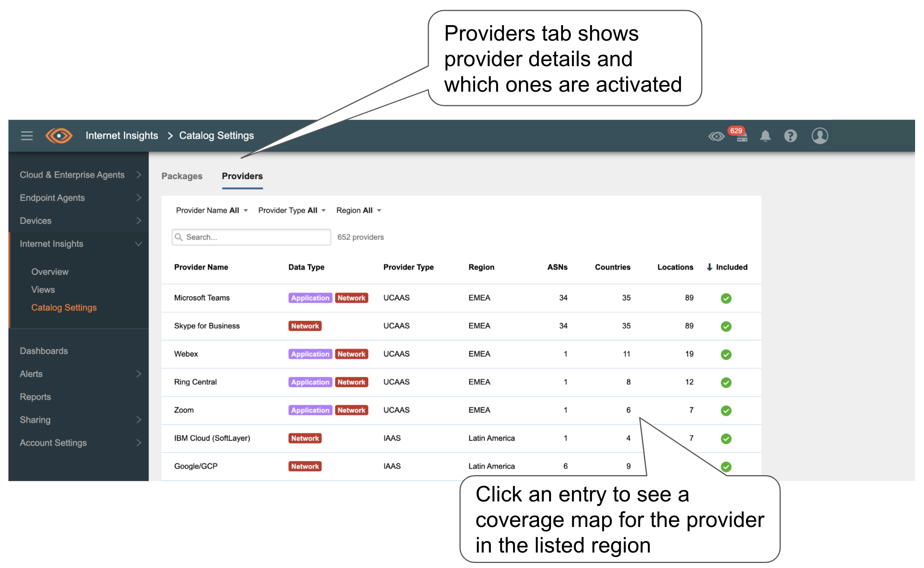
Task: Click the Network tag in IBM Cloud row
Action: 305,438
